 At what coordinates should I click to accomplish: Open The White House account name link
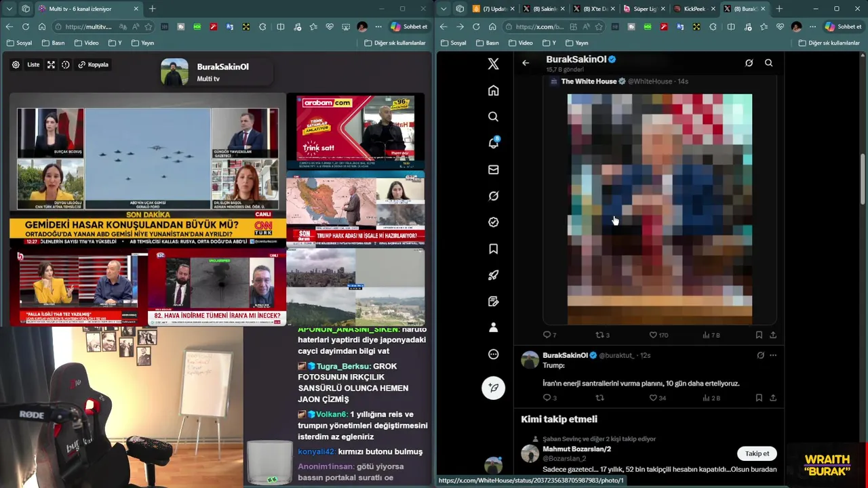pyautogui.click(x=589, y=81)
